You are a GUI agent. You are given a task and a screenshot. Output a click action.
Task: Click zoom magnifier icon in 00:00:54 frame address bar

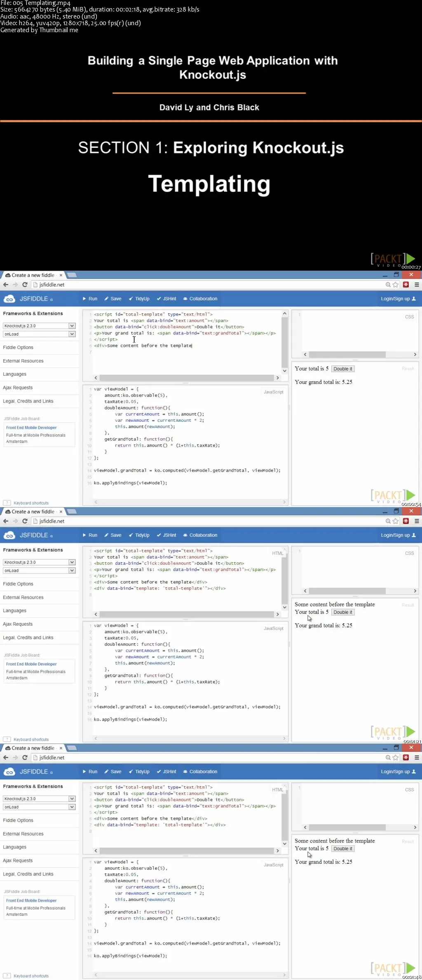coord(388,285)
